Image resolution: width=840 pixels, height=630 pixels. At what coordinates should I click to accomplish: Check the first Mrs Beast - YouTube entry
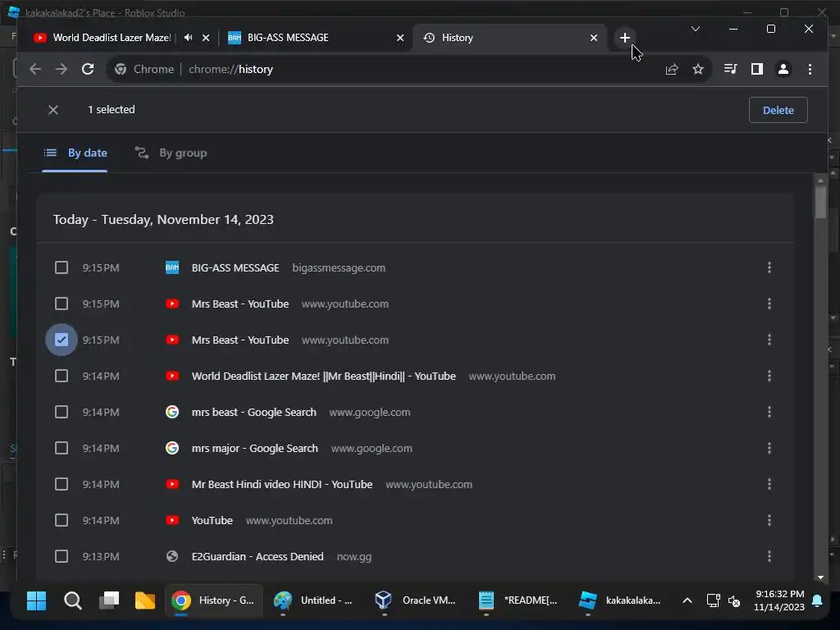coord(62,304)
